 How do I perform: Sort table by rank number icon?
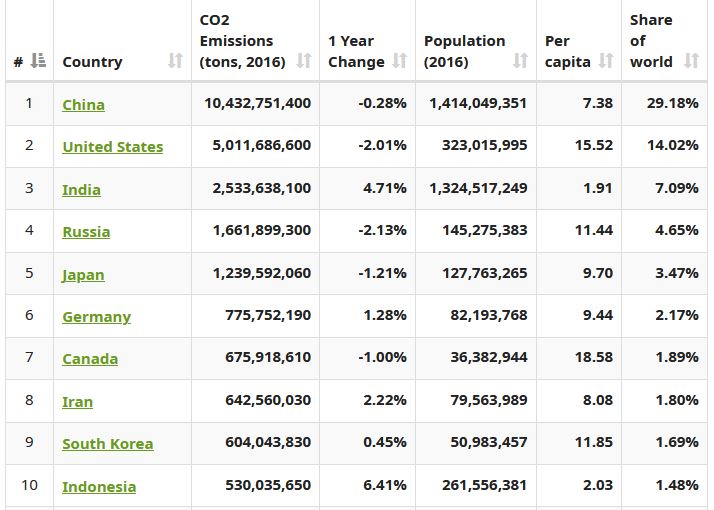(x=38, y=61)
